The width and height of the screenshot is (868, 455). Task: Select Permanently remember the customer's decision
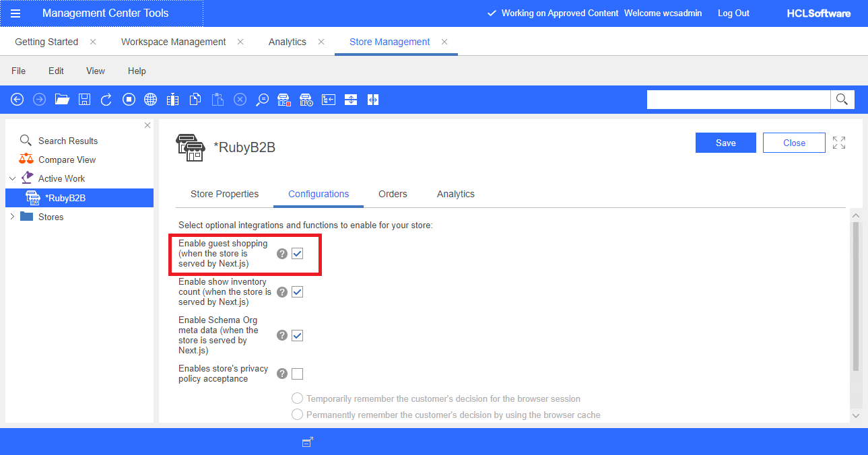(297, 415)
